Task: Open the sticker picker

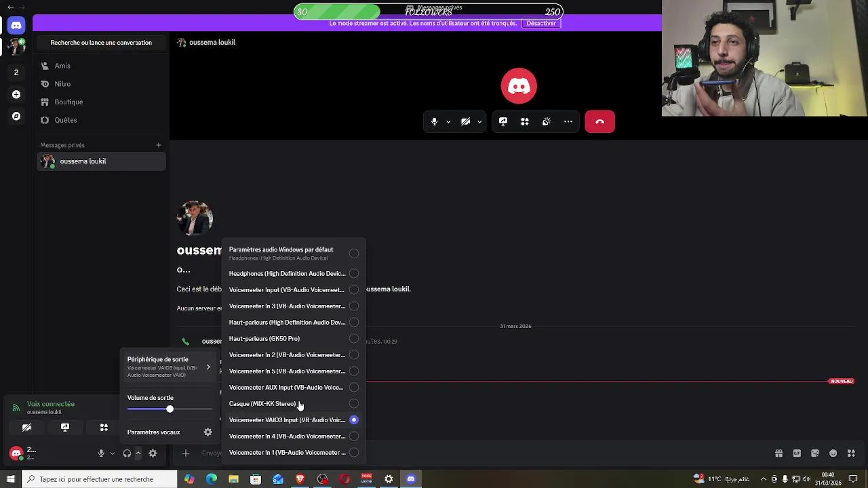Action: click(815, 453)
